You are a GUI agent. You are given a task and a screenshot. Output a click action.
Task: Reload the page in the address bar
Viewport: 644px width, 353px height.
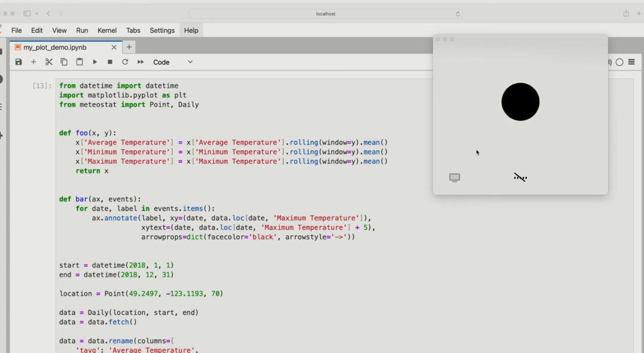(x=458, y=14)
